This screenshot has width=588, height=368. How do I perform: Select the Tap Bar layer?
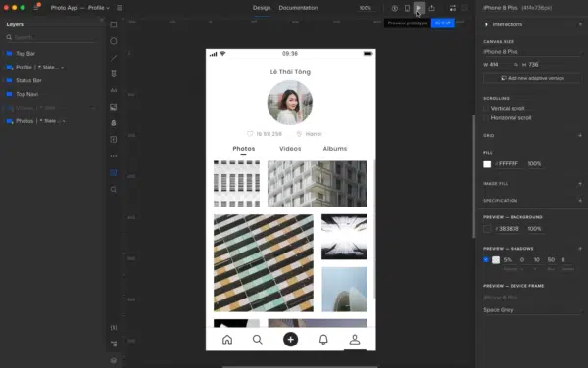tap(25, 54)
